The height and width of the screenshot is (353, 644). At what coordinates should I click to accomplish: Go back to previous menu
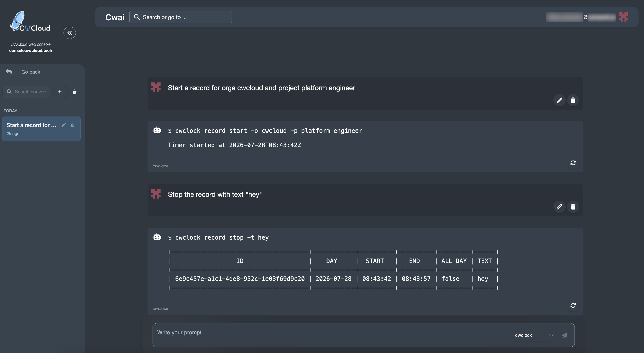(31, 72)
